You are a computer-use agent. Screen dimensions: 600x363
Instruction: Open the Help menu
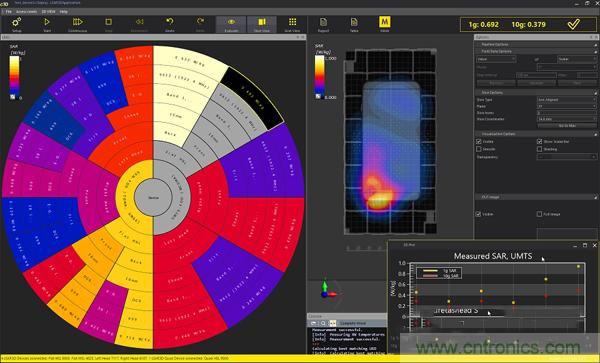(64, 11)
